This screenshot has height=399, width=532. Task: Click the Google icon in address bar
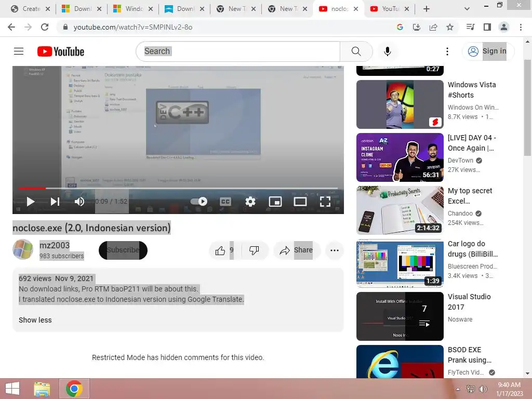point(400,27)
